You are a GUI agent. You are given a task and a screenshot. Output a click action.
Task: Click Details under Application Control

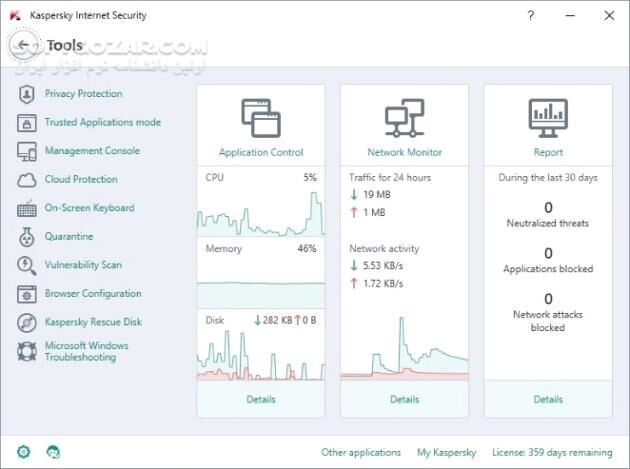click(261, 399)
